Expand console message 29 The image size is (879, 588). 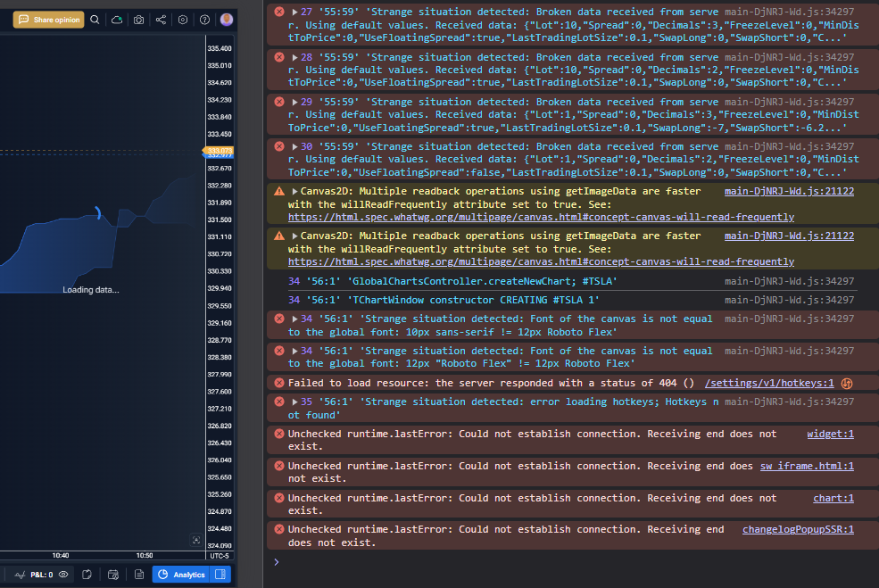pyautogui.click(x=294, y=102)
